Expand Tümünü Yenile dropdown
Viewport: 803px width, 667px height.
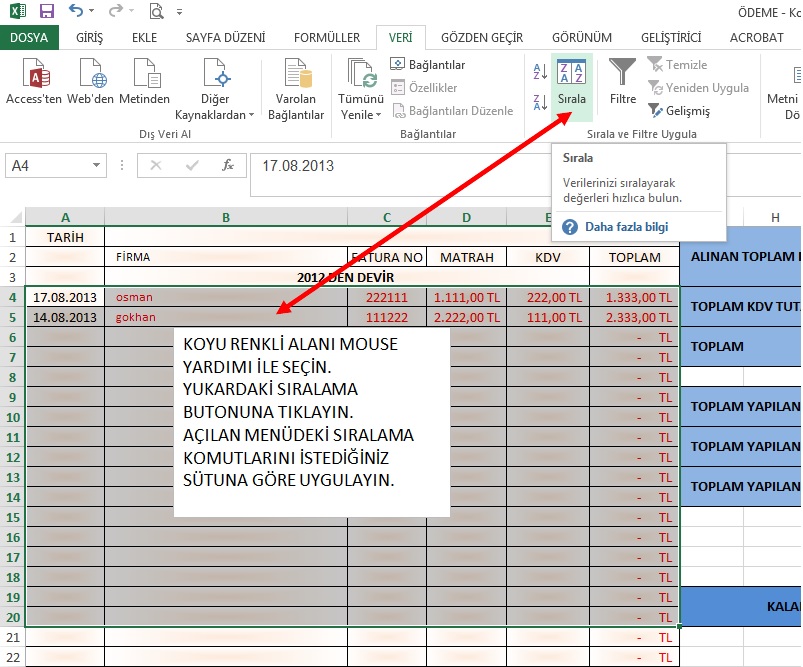pyautogui.click(x=361, y=114)
